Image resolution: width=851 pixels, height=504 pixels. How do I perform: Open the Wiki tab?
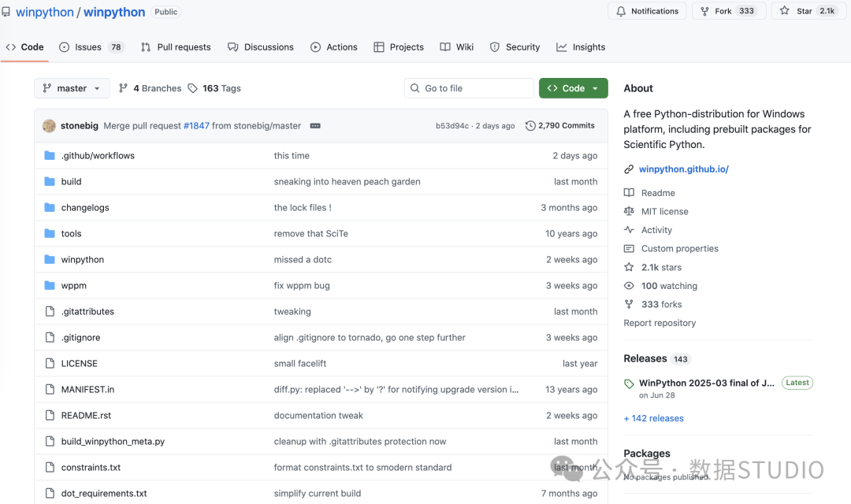[457, 47]
